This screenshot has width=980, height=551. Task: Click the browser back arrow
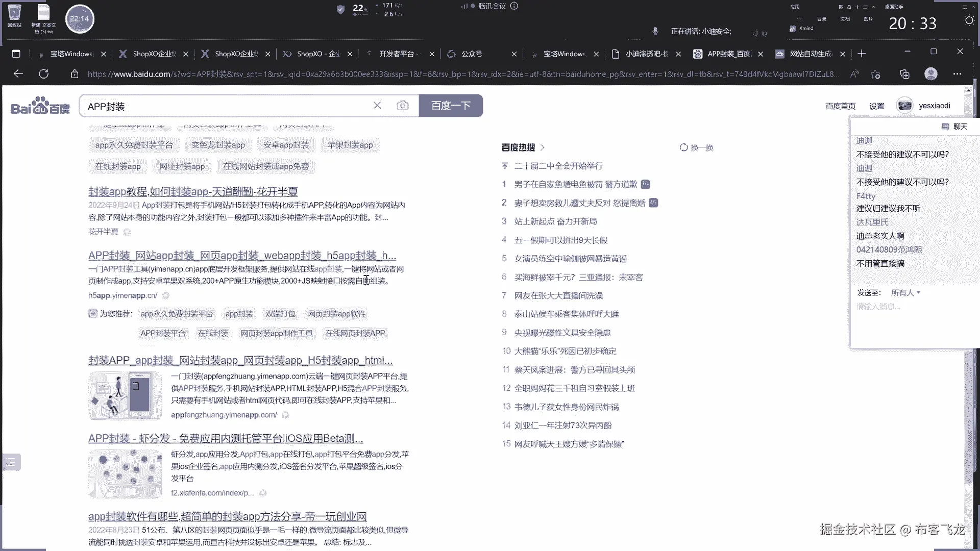(x=18, y=74)
